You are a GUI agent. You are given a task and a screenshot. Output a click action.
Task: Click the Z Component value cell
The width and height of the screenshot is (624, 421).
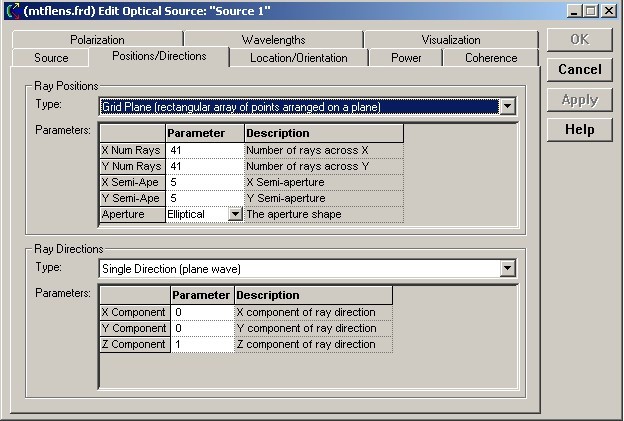click(x=202, y=344)
